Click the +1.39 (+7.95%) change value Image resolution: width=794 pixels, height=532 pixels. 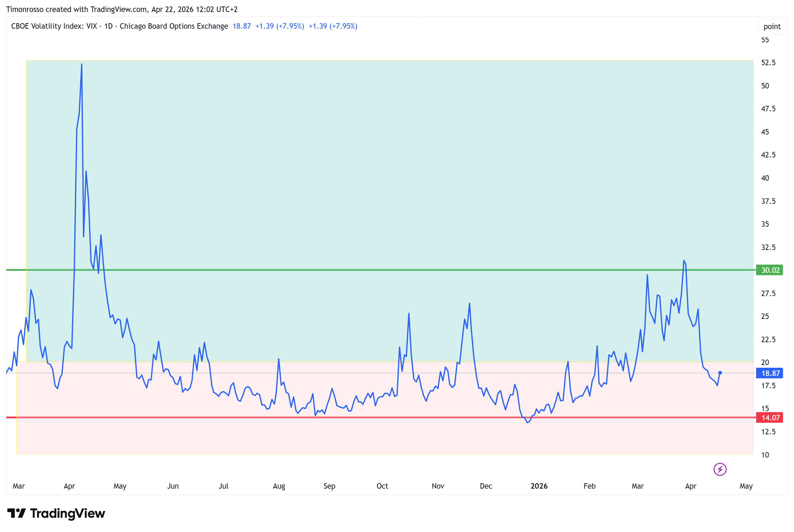click(x=280, y=26)
